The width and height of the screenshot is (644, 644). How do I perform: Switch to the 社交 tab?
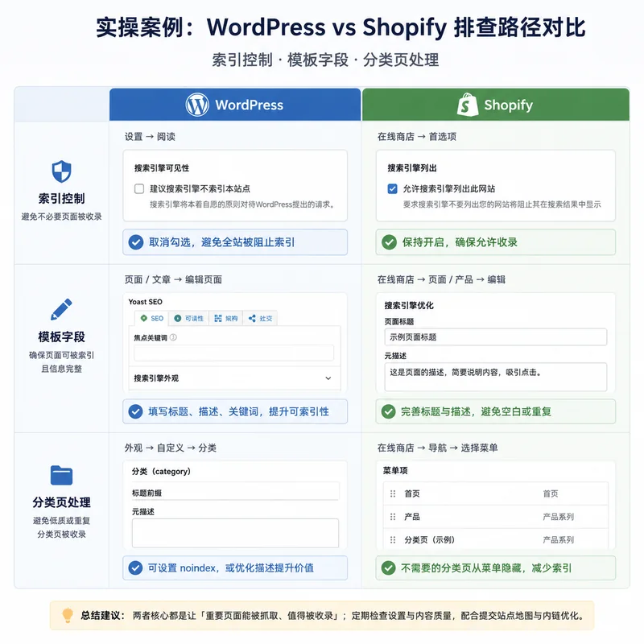[260, 318]
